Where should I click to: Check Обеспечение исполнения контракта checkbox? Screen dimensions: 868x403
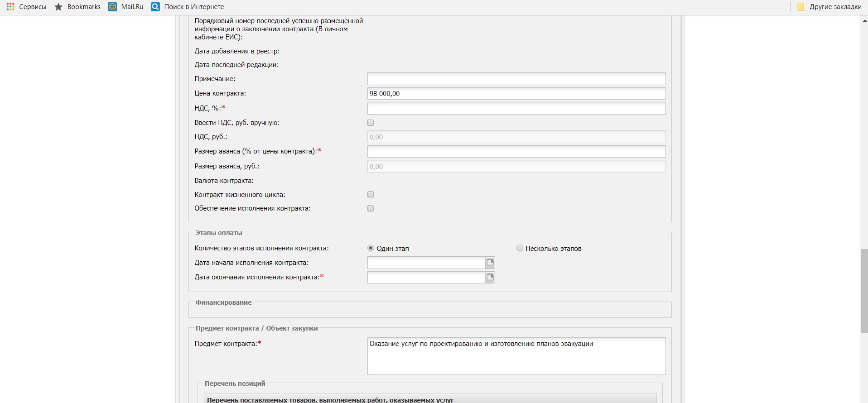371,208
